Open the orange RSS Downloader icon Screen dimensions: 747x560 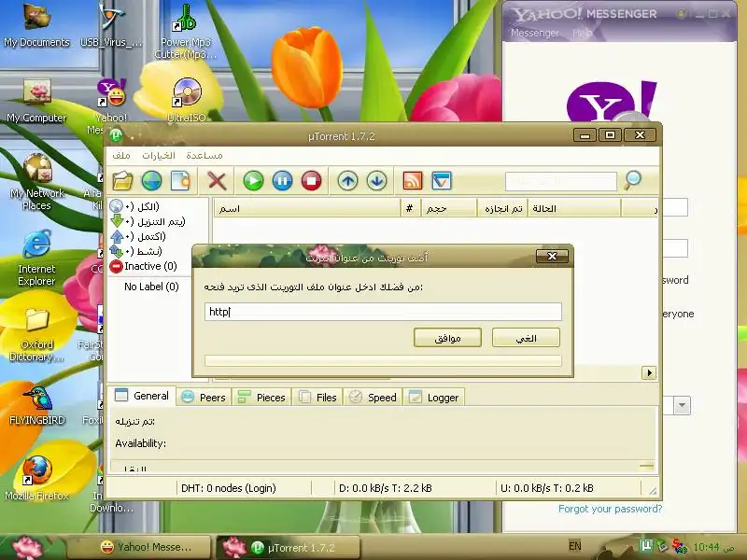pyautogui.click(x=413, y=181)
